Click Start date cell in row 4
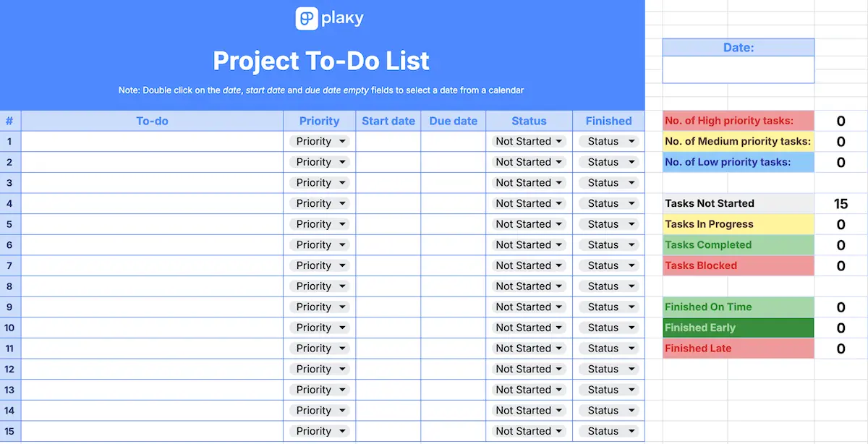The image size is (868, 444). 388,204
